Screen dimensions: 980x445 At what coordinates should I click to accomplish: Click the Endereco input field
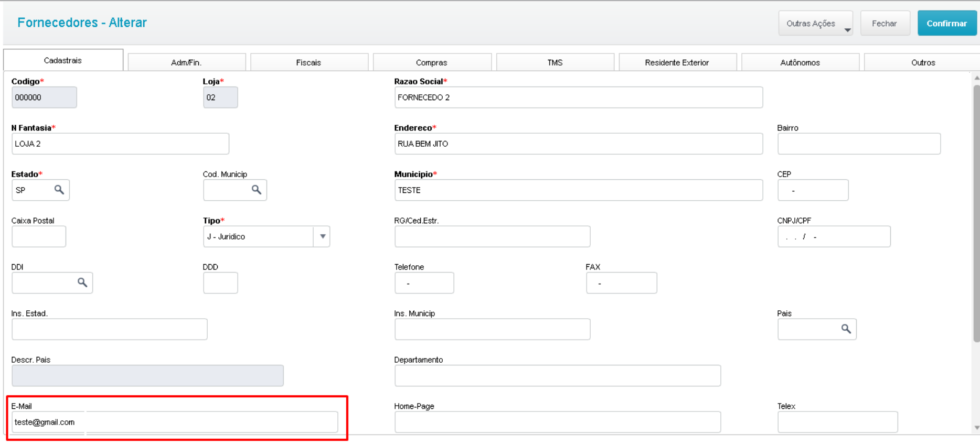point(579,144)
